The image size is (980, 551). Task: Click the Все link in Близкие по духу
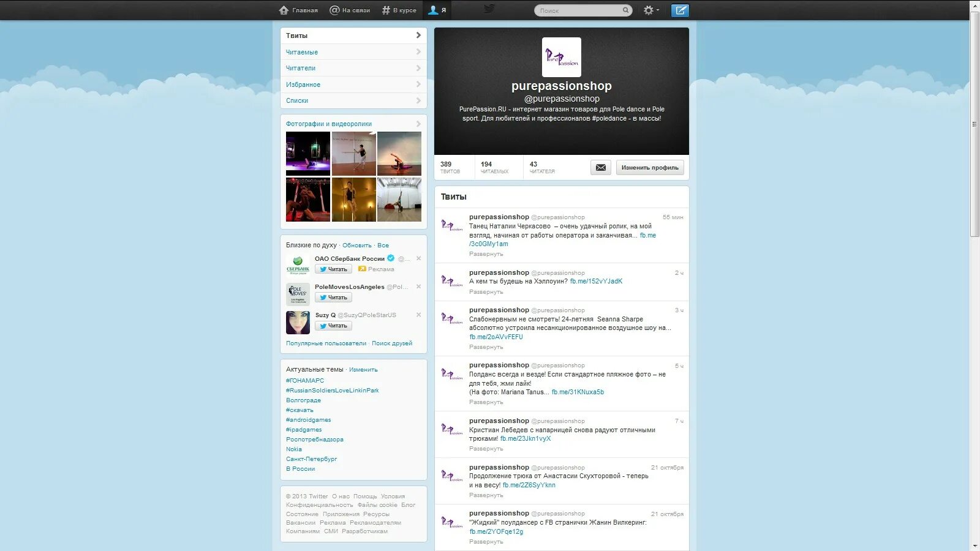tap(383, 246)
